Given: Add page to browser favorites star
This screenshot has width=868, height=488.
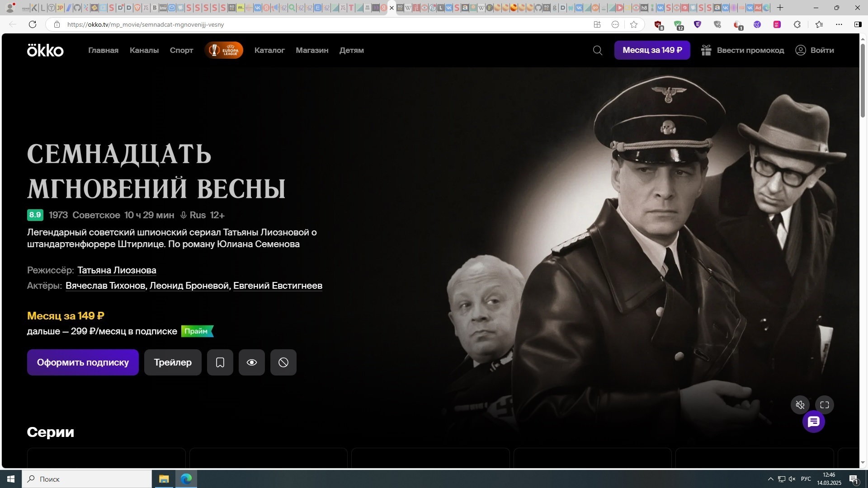Looking at the screenshot, I should click(634, 24).
